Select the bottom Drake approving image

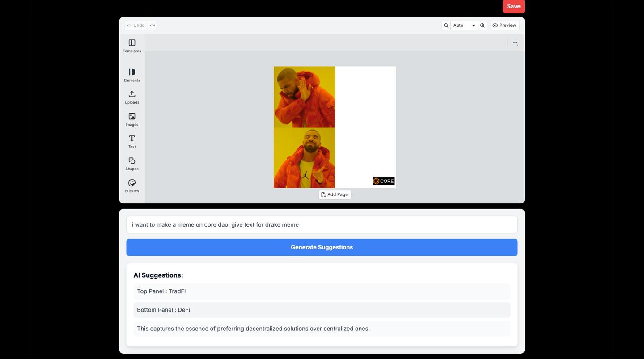(305, 158)
